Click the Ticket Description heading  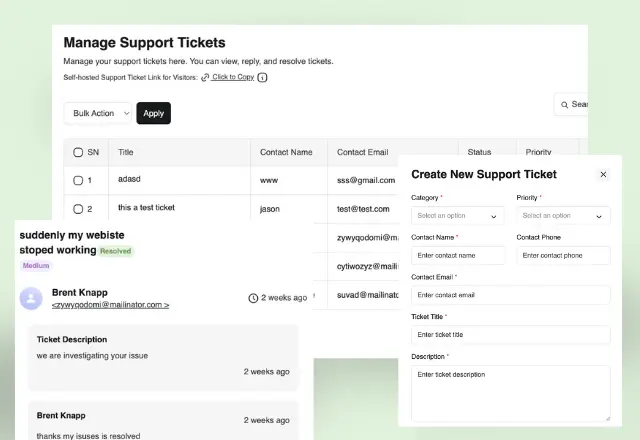pos(72,340)
